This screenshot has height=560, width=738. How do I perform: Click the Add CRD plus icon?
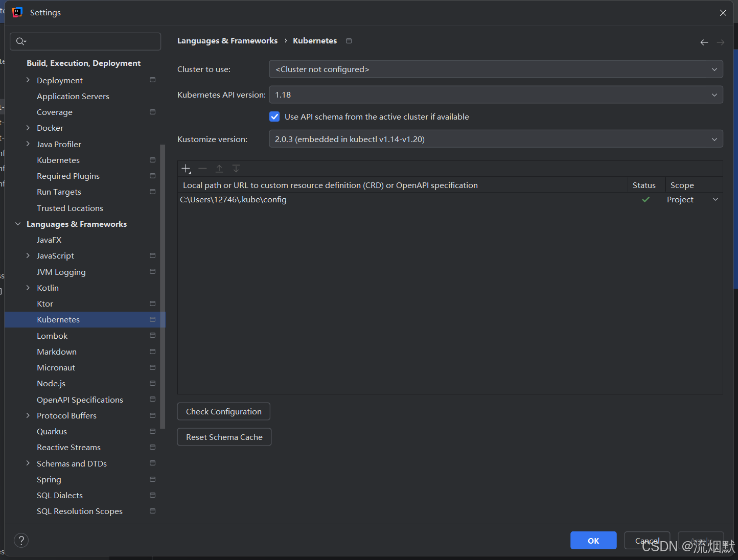pos(186,169)
